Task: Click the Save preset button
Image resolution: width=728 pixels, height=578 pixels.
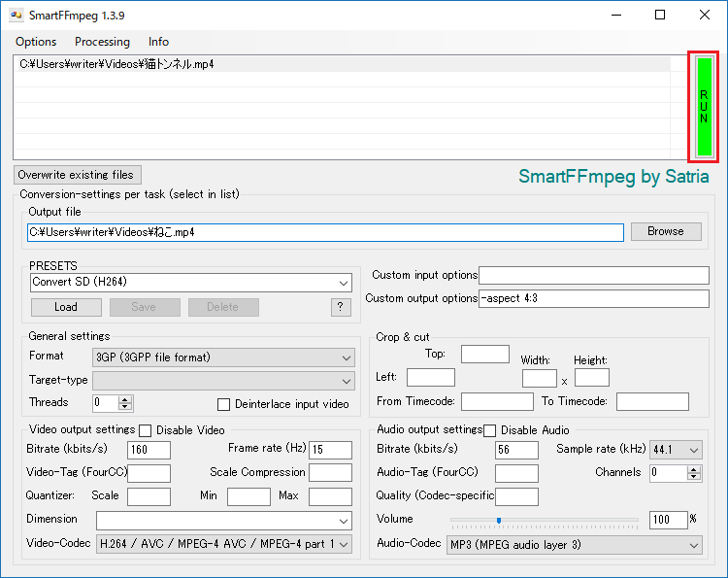Action: tap(145, 307)
